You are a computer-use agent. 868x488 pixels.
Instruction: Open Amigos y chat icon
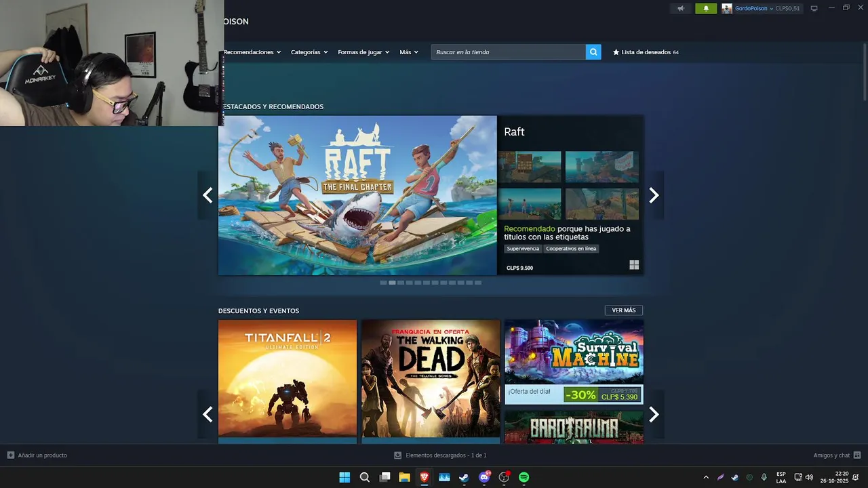pyautogui.click(x=857, y=455)
